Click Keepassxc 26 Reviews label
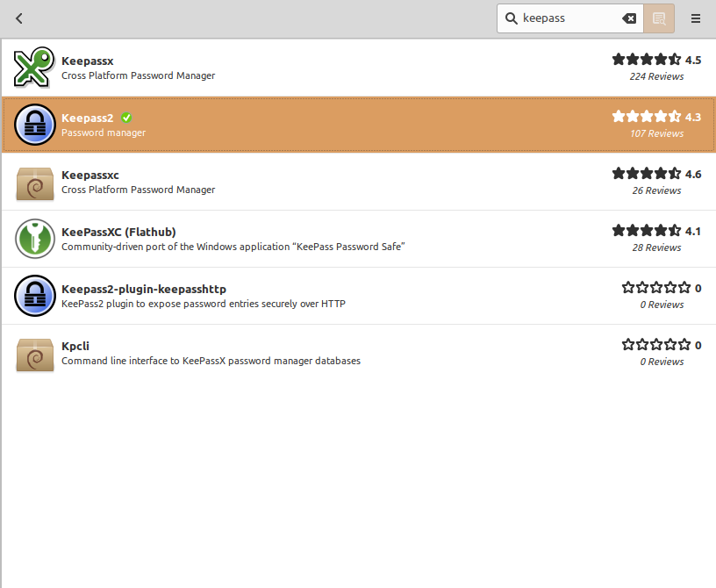Screen dimensions: 716x588 point(656,190)
